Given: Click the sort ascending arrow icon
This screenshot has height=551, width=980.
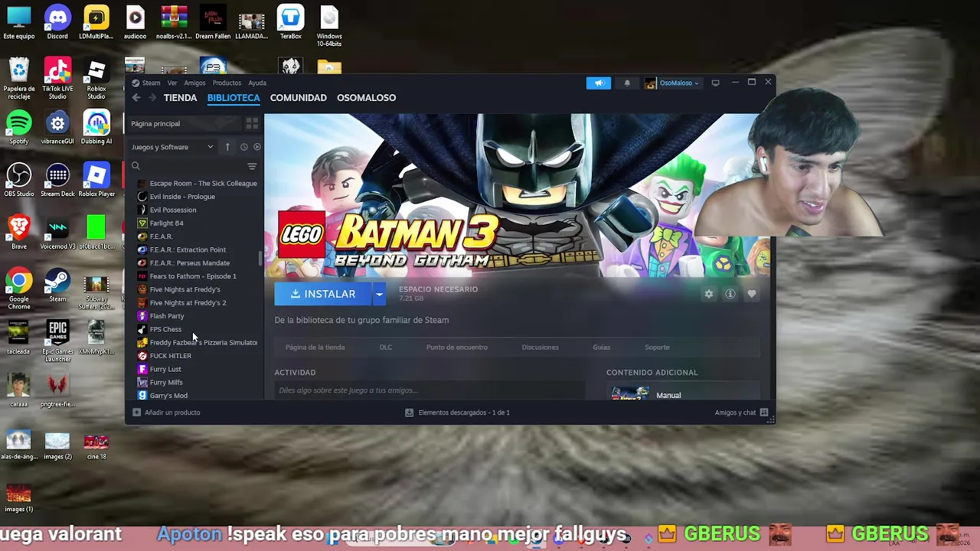Looking at the screenshot, I should coord(227,147).
